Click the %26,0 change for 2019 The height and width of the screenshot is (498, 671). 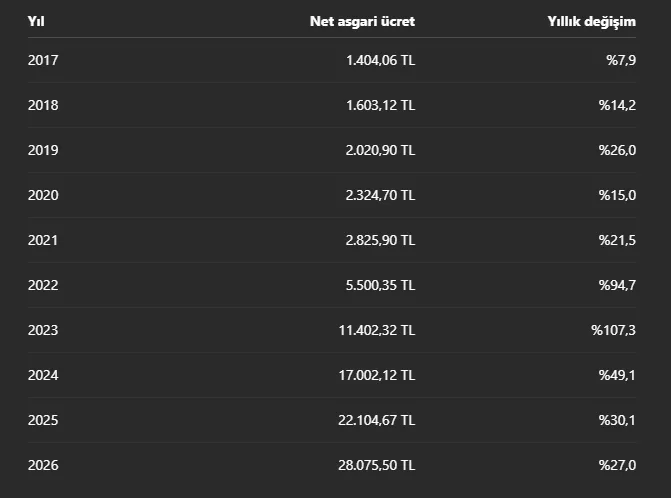coord(617,150)
